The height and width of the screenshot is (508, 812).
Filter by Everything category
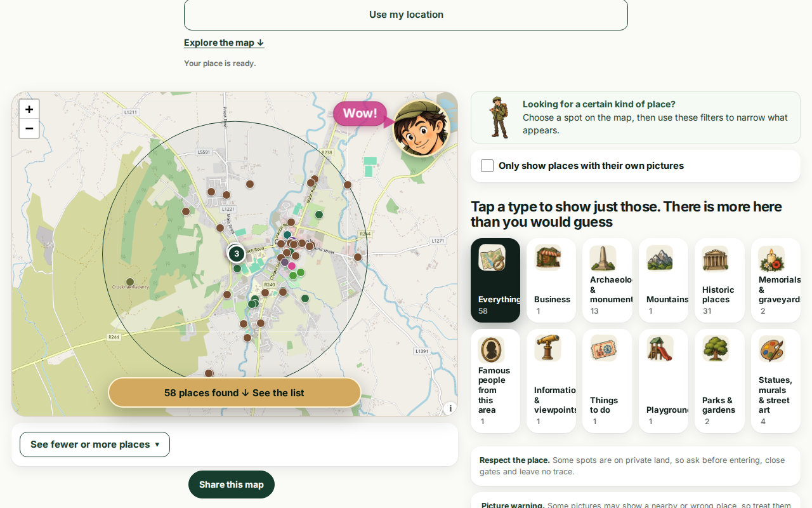495,280
